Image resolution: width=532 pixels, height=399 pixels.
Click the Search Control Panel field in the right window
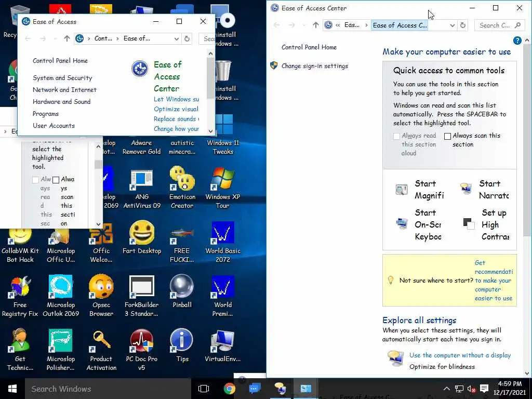(499, 25)
